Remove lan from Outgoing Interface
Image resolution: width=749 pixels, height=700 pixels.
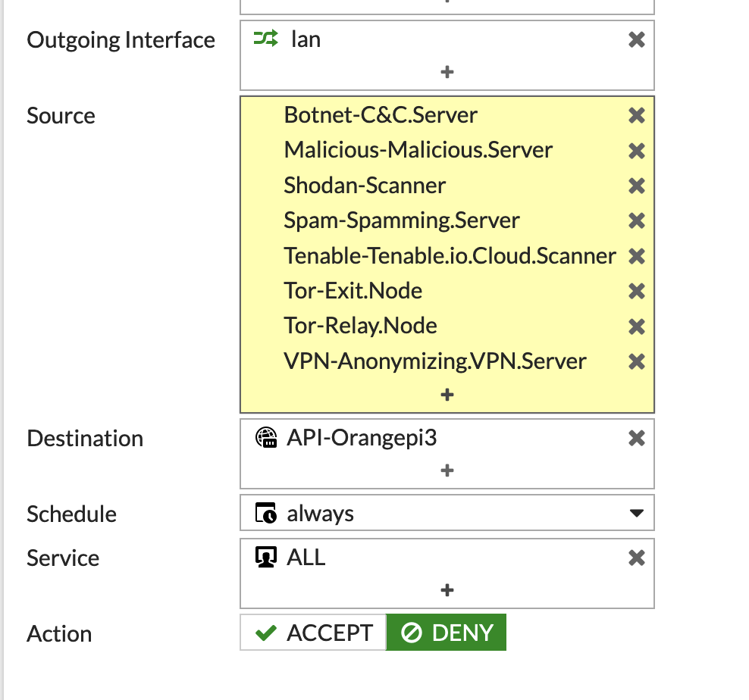(636, 39)
